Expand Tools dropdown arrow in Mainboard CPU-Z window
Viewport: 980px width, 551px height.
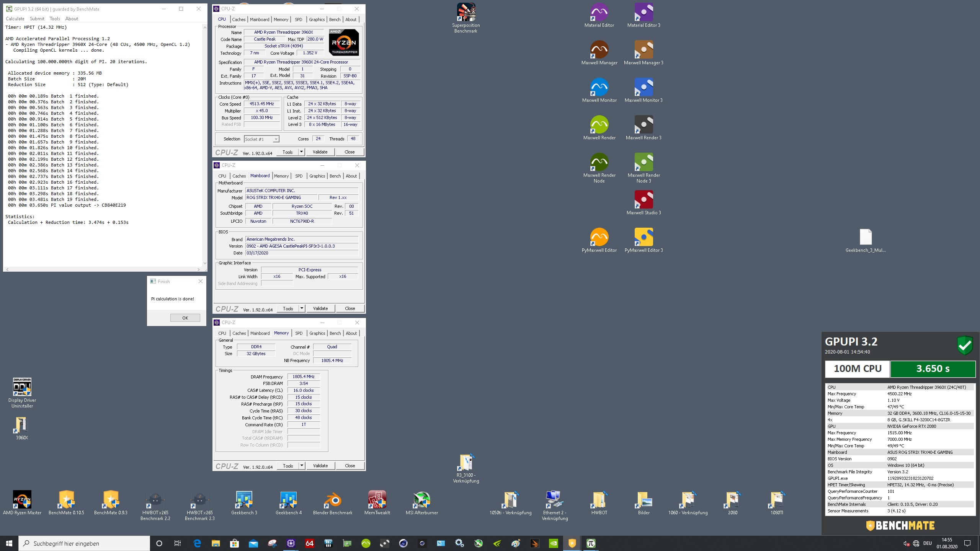click(302, 308)
